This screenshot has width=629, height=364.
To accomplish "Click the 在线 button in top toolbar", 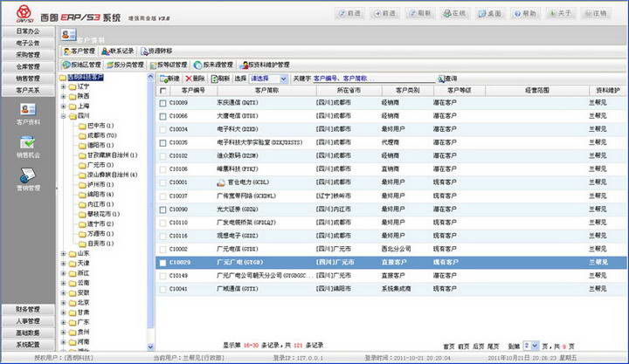I will click(455, 14).
